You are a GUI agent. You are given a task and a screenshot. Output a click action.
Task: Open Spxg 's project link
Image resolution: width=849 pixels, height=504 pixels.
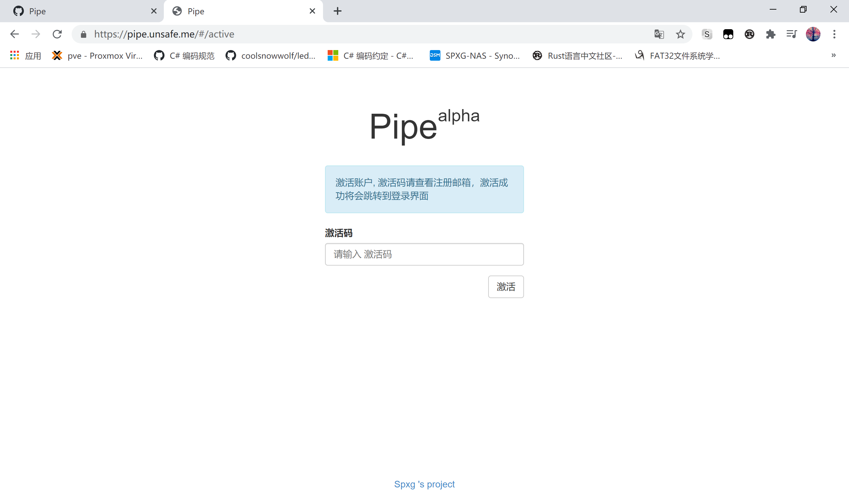pos(424,484)
